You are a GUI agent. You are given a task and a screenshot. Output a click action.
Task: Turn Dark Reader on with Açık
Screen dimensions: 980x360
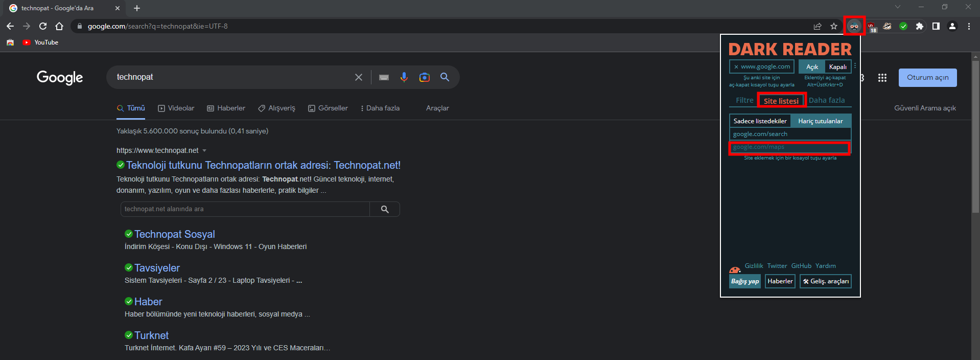point(812,67)
